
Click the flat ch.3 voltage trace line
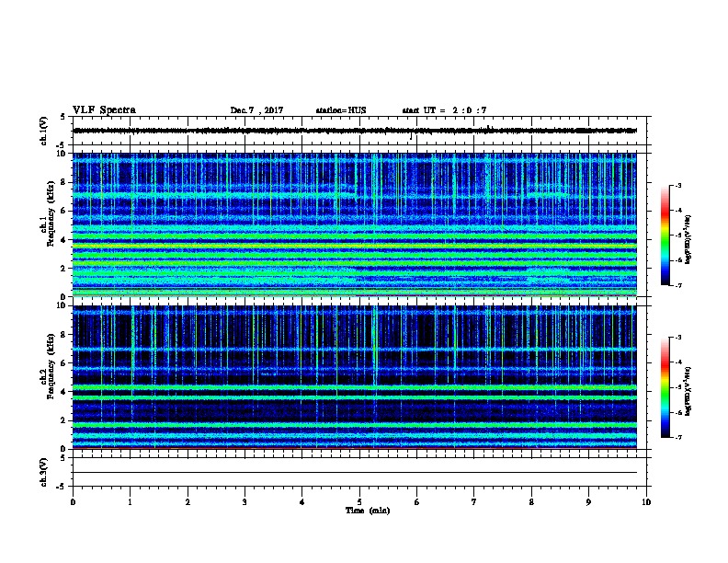pos(355,473)
